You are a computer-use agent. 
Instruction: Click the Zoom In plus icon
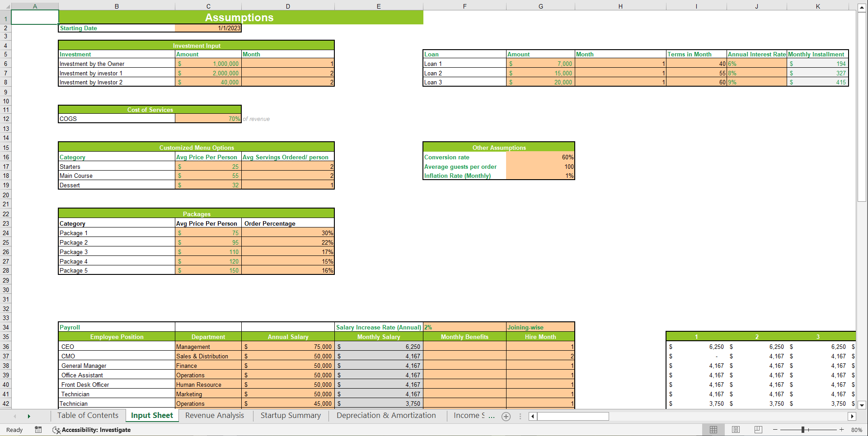pos(841,429)
